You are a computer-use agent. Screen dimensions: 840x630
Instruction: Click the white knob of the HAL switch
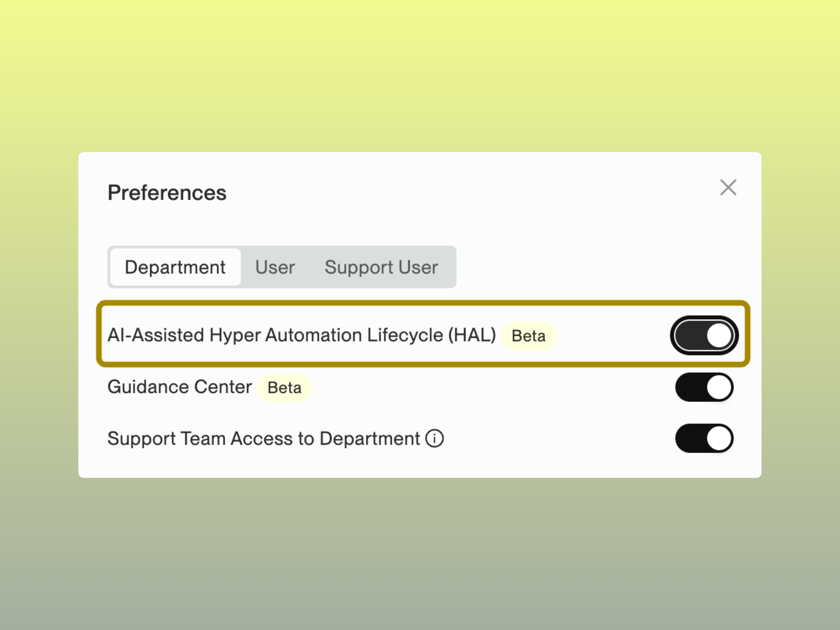[x=719, y=336]
